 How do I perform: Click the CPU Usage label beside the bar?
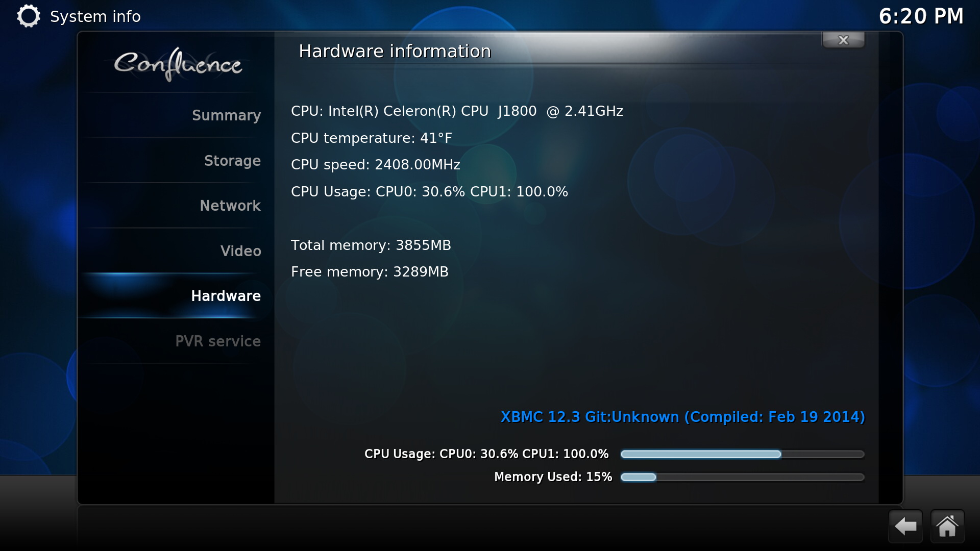point(486,454)
